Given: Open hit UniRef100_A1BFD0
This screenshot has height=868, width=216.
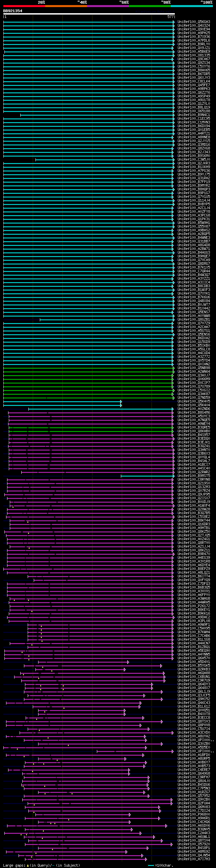Looking at the screenshot, I should [194, 755].
